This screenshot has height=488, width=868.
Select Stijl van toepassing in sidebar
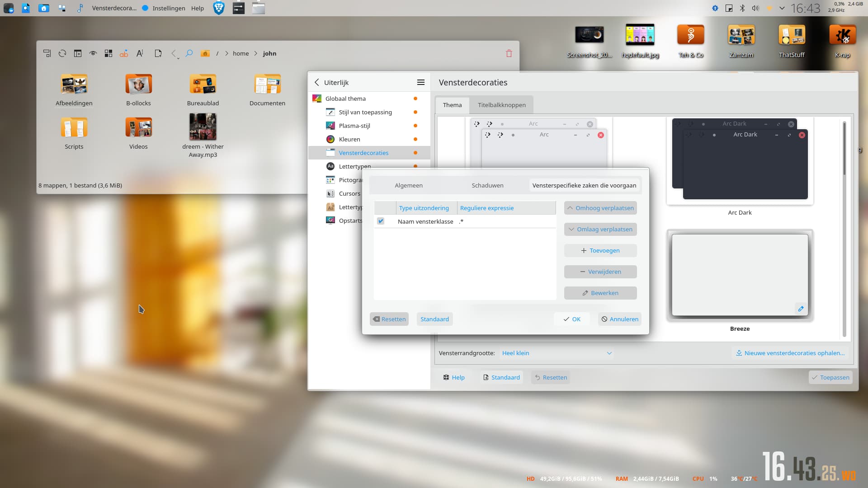click(369, 112)
